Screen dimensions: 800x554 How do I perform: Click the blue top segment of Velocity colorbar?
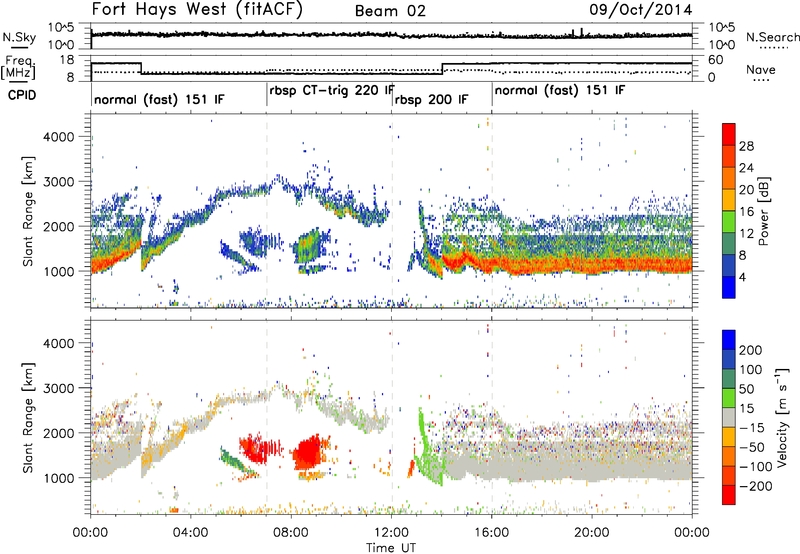coord(729,340)
